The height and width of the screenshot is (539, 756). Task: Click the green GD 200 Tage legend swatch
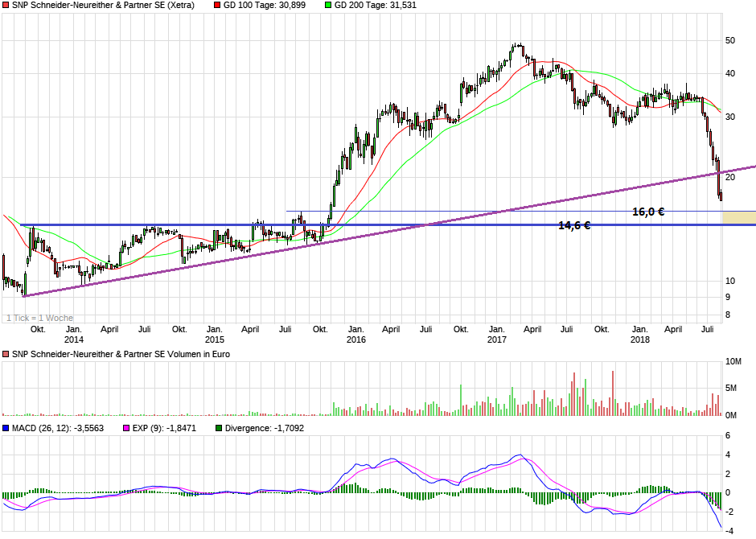pos(328,6)
